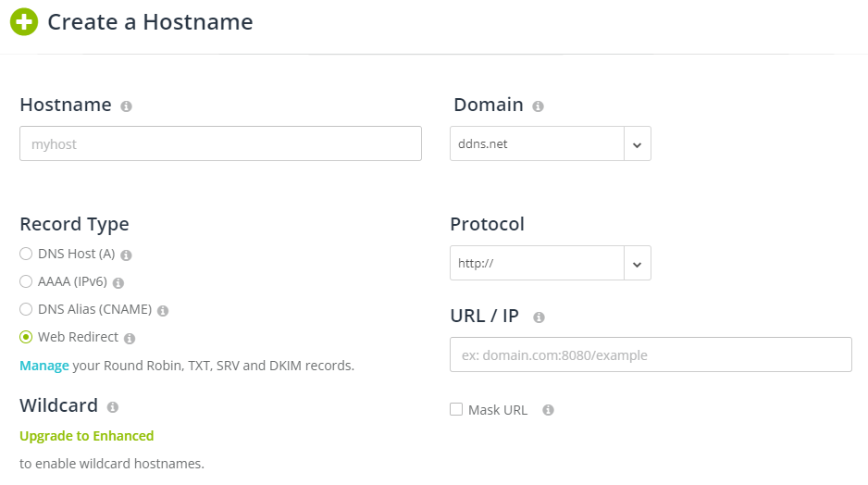Select the Web Redirect radio button

pos(26,337)
